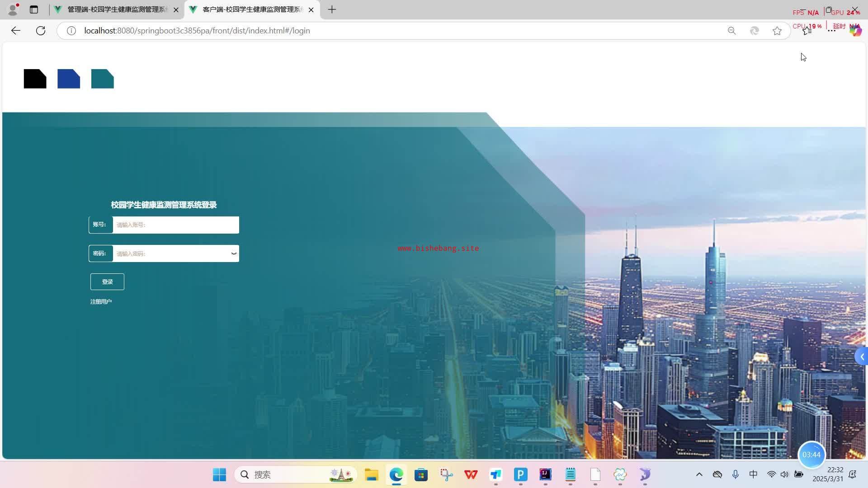Expand the blue side panel chevron
The image size is (868, 488).
point(862,357)
